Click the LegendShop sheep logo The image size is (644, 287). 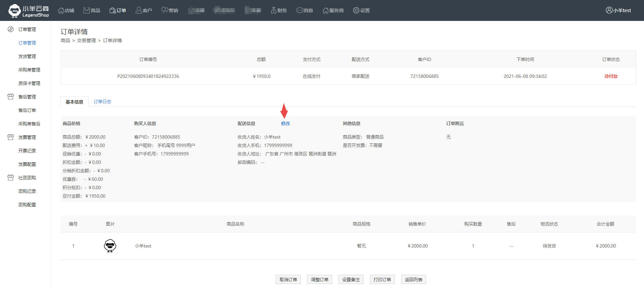[x=14, y=10]
